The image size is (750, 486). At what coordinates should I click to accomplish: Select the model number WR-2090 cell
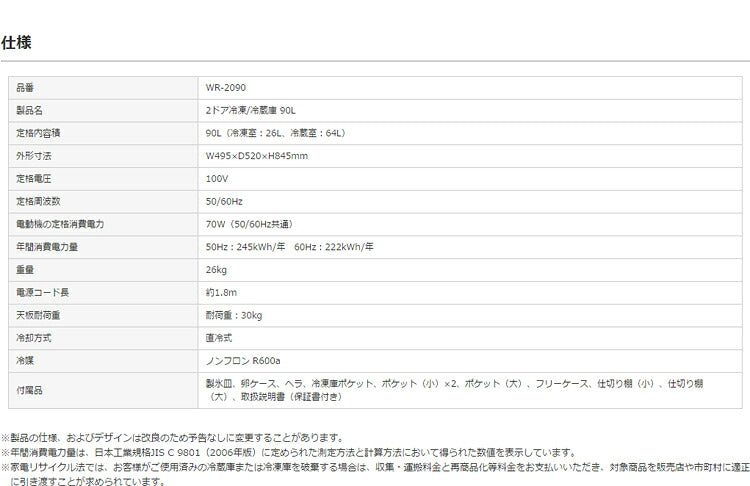223,87
